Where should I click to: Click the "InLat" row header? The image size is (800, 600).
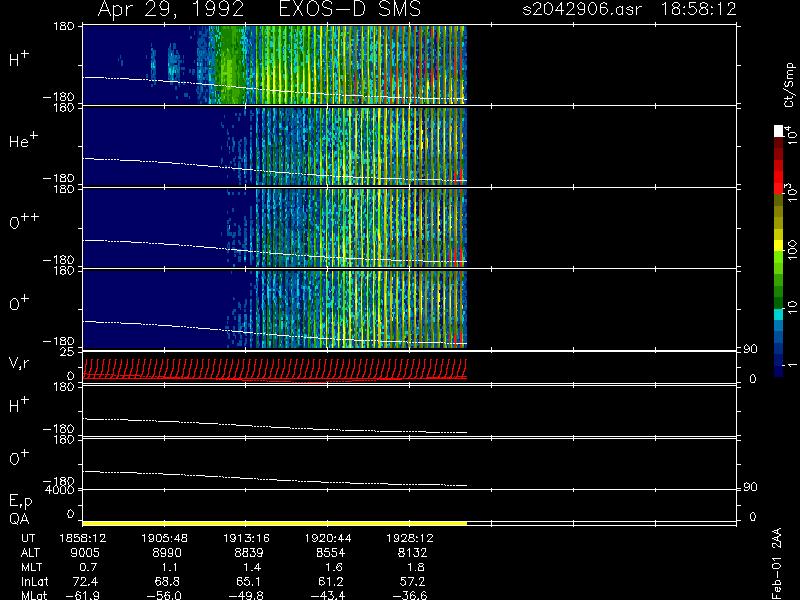click(x=35, y=582)
